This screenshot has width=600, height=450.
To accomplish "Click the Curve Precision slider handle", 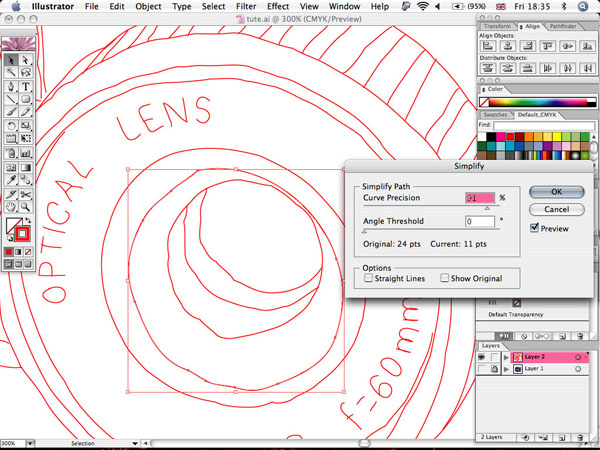I will [x=487, y=208].
